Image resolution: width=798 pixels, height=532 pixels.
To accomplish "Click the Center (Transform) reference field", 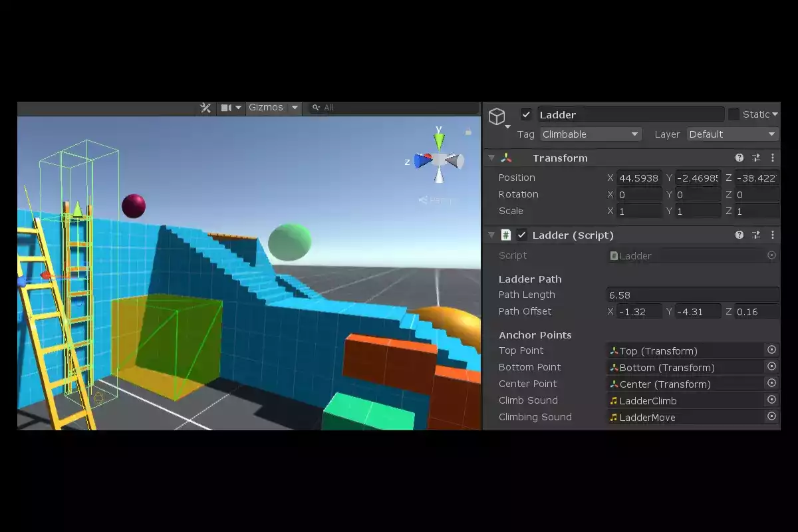I will 686,384.
